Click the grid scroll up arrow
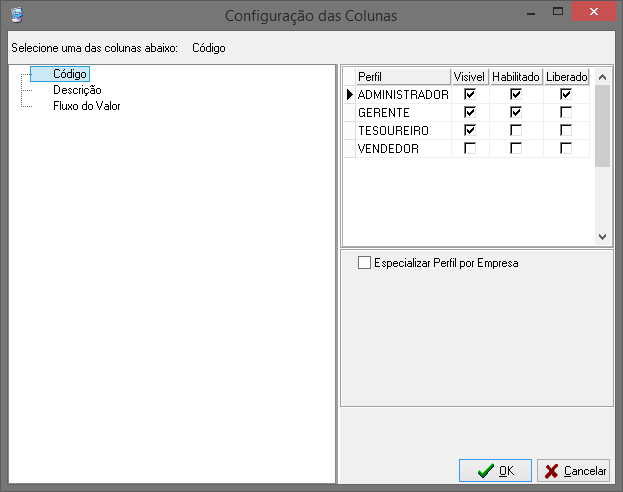 602,77
